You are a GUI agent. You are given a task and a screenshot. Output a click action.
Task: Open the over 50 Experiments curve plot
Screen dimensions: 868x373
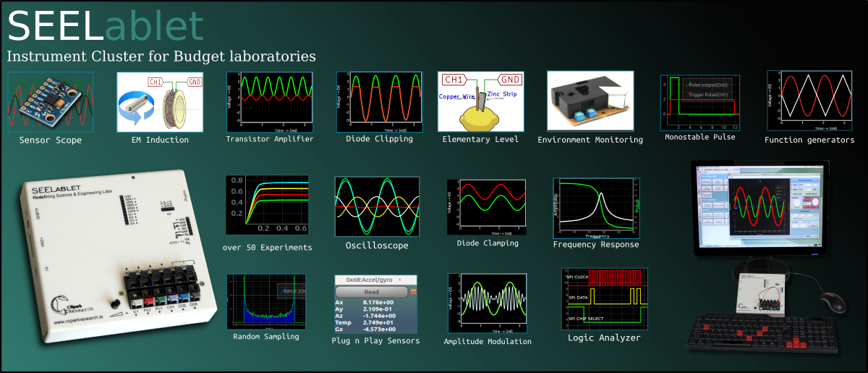tap(267, 206)
